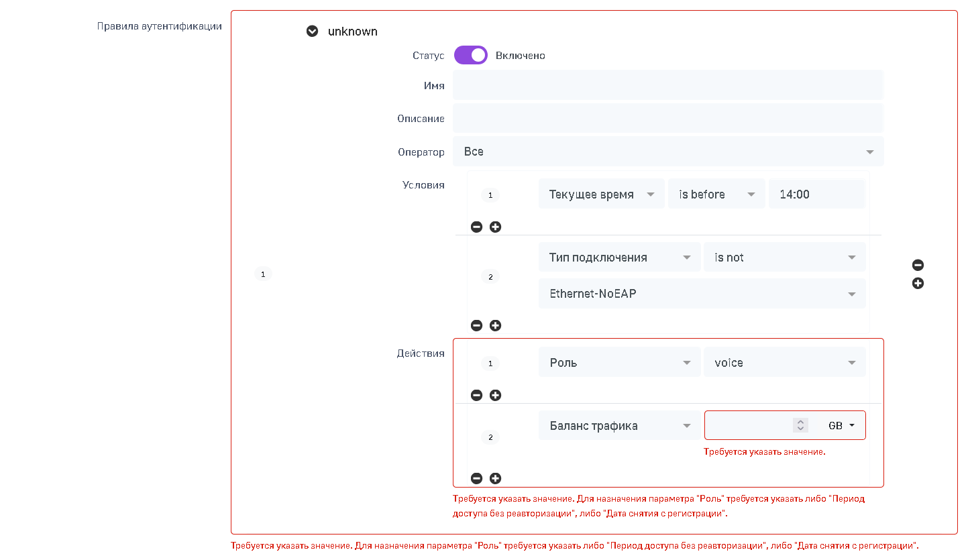This screenshot has width=970, height=560.
Task: Remove the Роль action with minus icon
Action: coord(476,396)
